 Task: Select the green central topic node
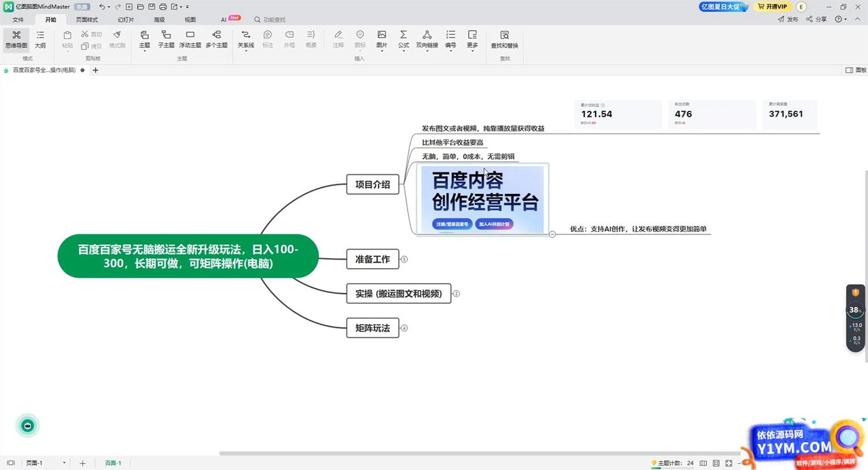188,256
